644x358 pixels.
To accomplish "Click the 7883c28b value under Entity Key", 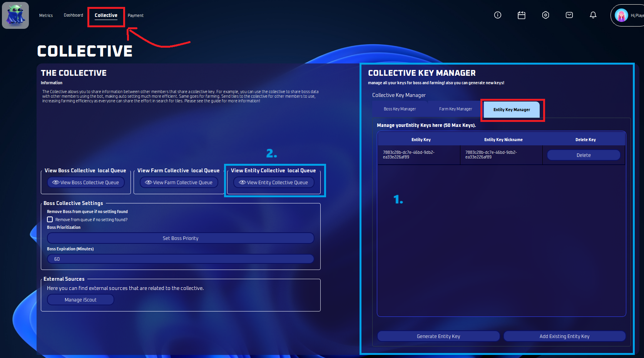I will pyautogui.click(x=408, y=155).
